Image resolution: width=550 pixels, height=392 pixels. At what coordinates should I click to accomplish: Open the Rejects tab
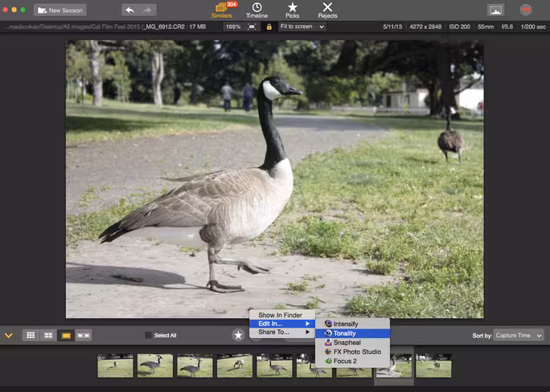pyautogui.click(x=327, y=10)
